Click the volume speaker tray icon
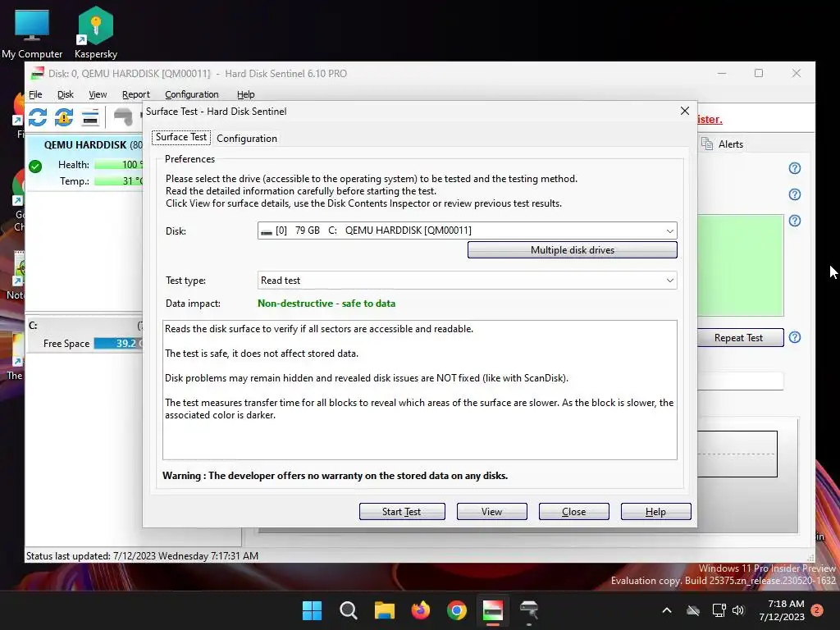Image resolution: width=840 pixels, height=630 pixels. pos(738,610)
